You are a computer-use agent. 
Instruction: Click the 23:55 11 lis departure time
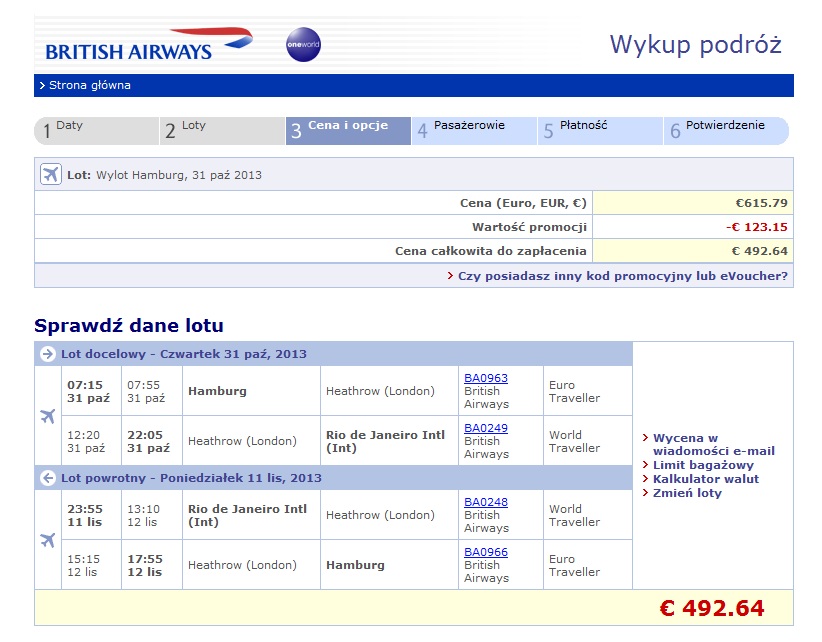tap(85, 515)
